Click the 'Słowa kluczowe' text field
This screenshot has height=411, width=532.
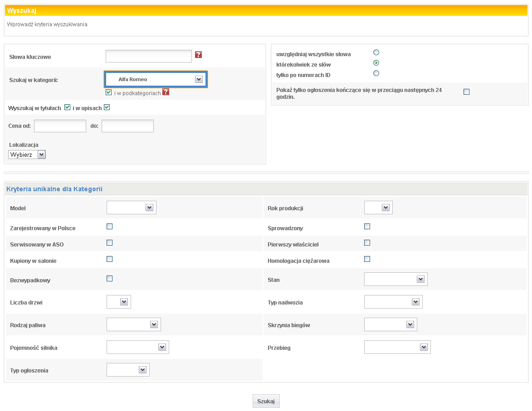149,56
